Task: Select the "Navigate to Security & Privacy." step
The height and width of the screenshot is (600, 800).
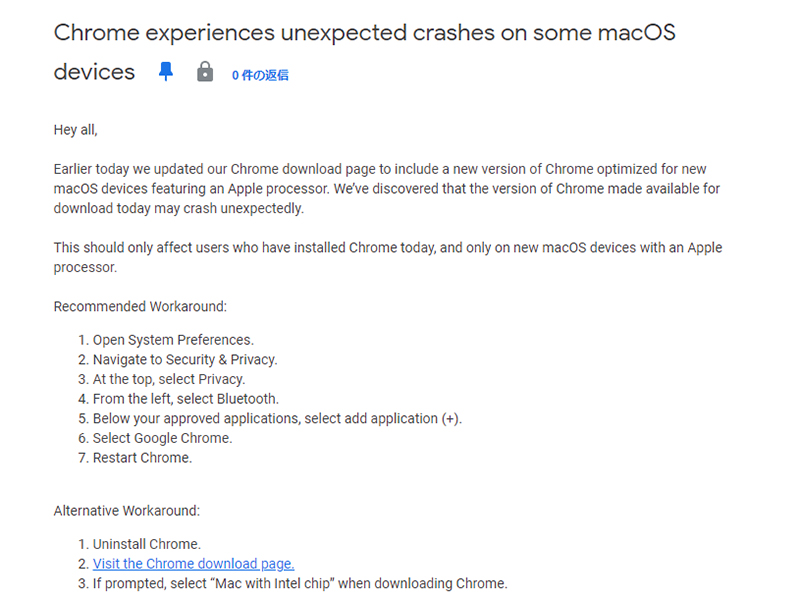Action: (x=185, y=360)
